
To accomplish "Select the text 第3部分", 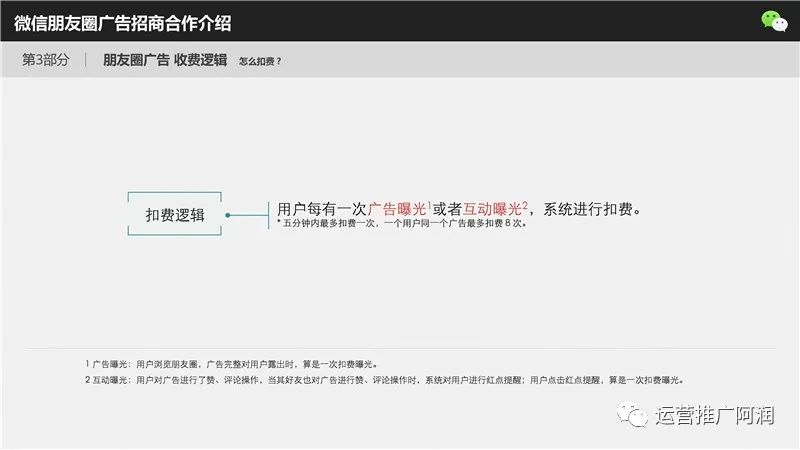I will point(45,60).
